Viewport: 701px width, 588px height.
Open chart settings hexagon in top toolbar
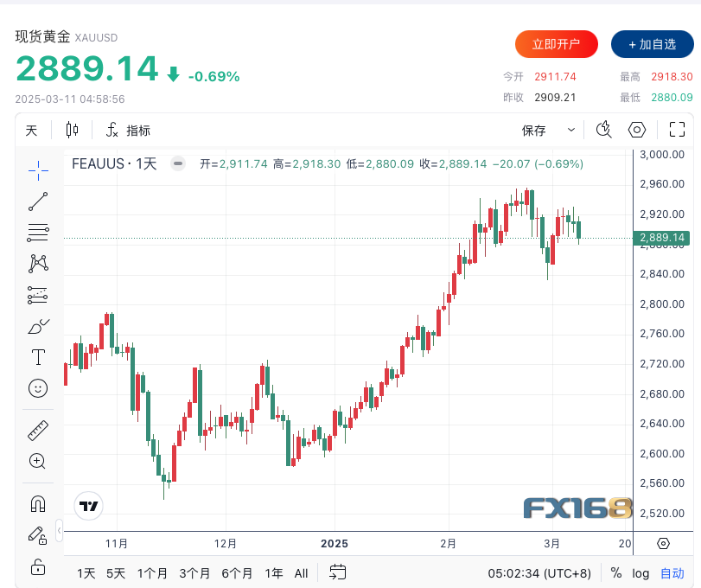click(637, 130)
